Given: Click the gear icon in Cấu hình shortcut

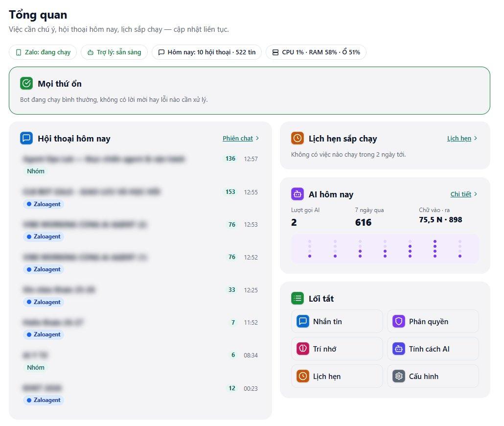Looking at the screenshot, I should pos(399,376).
